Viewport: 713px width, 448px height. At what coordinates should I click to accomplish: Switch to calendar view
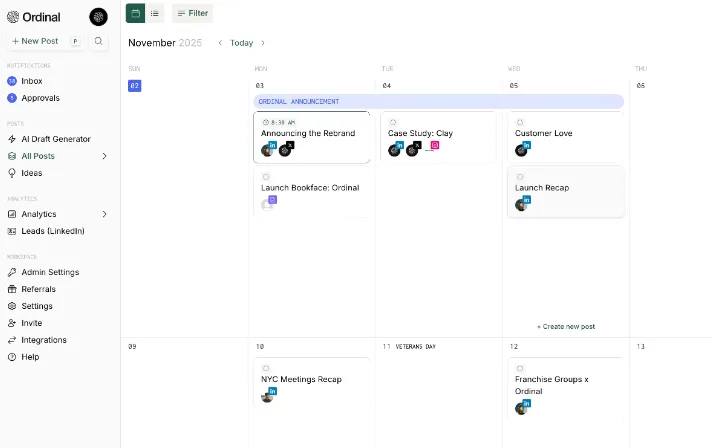(x=135, y=13)
